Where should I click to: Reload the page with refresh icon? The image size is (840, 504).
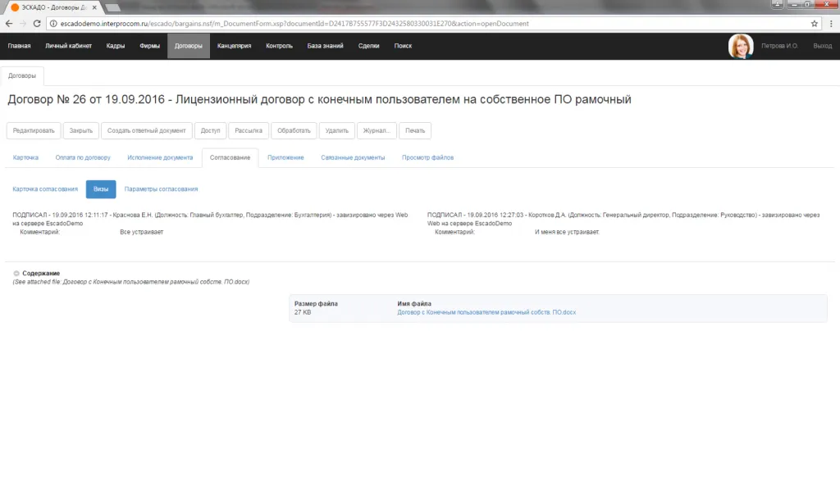[x=37, y=24]
